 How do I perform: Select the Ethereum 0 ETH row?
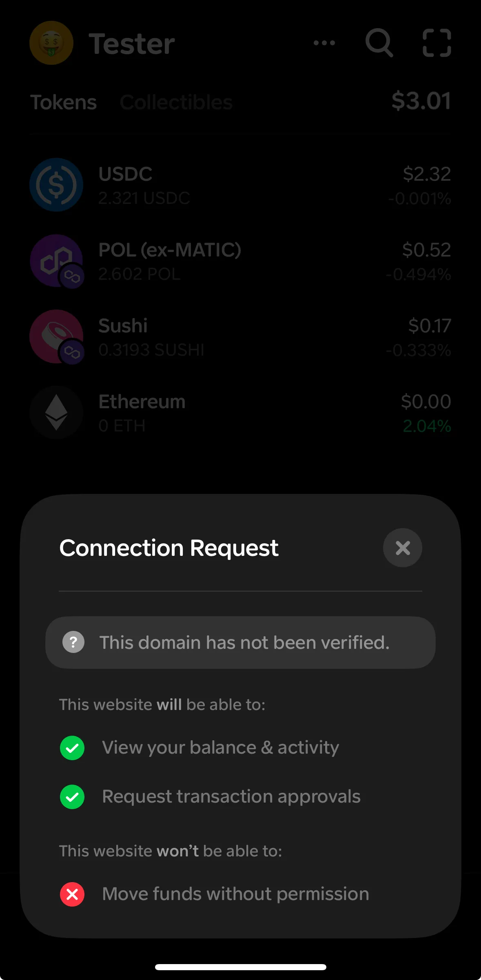click(240, 413)
